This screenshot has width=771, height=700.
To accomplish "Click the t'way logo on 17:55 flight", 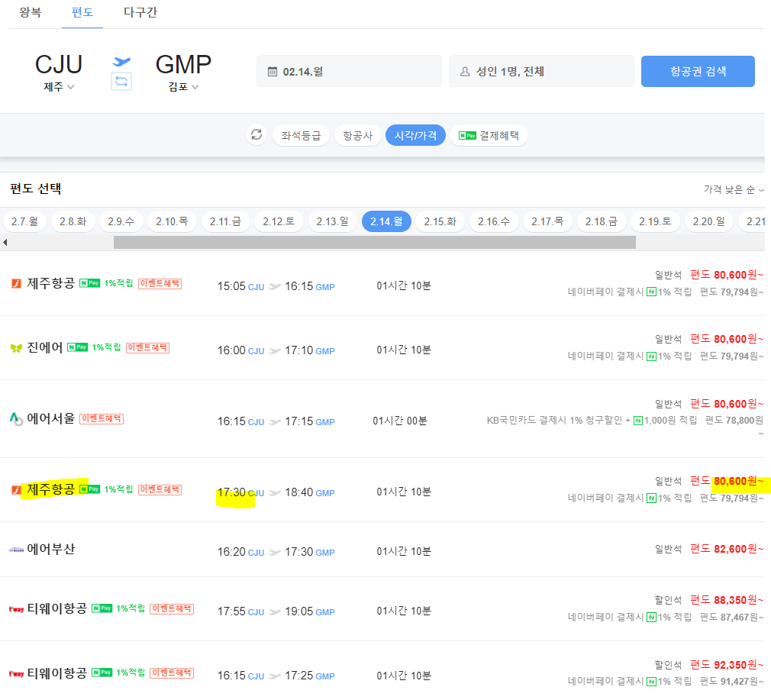I will click(16, 609).
